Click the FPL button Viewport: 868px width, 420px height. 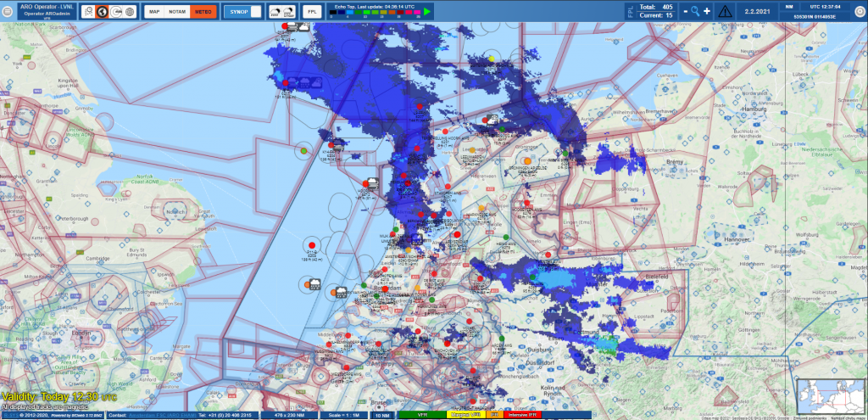[312, 12]
